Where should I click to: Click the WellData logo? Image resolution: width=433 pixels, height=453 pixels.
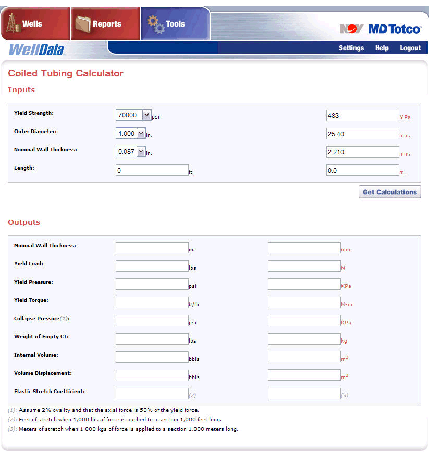pos(36,50)
